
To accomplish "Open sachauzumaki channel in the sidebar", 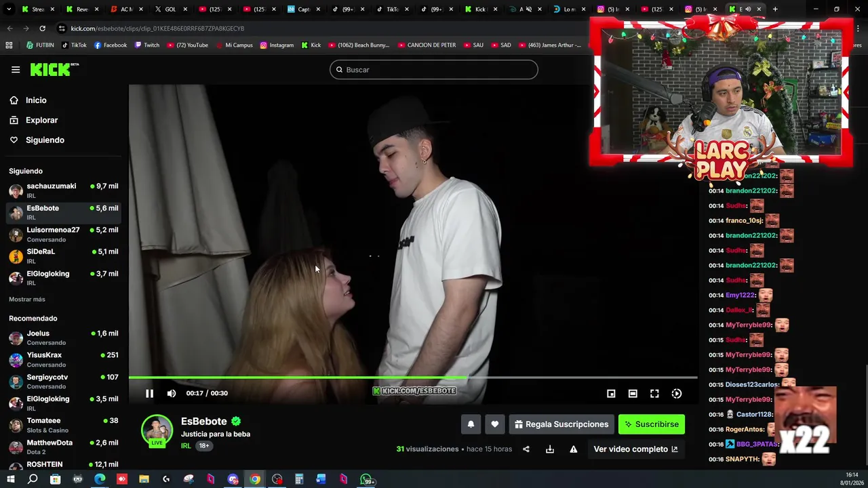I will coord(64,190).
